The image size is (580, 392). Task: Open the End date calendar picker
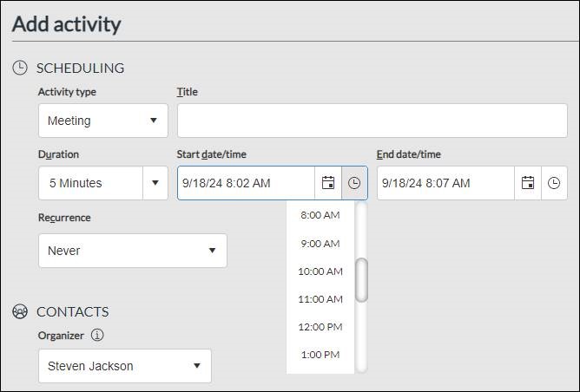click(528, 183)
